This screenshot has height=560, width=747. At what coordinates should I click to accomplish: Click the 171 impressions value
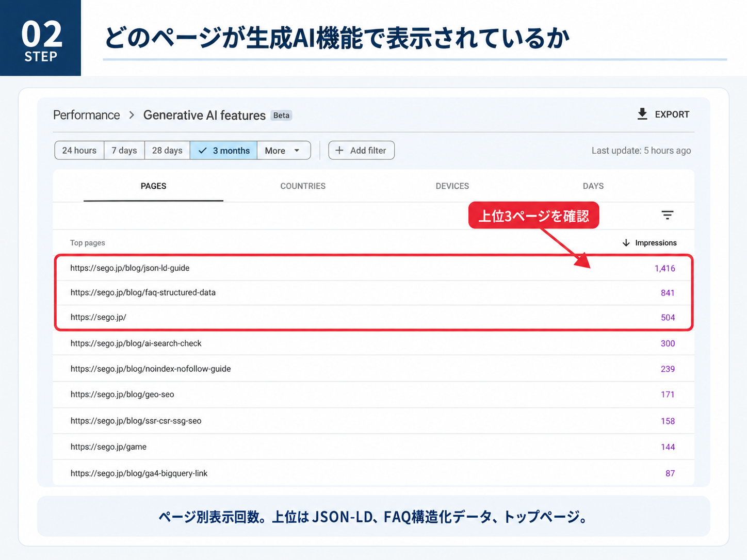pos(668,394)
